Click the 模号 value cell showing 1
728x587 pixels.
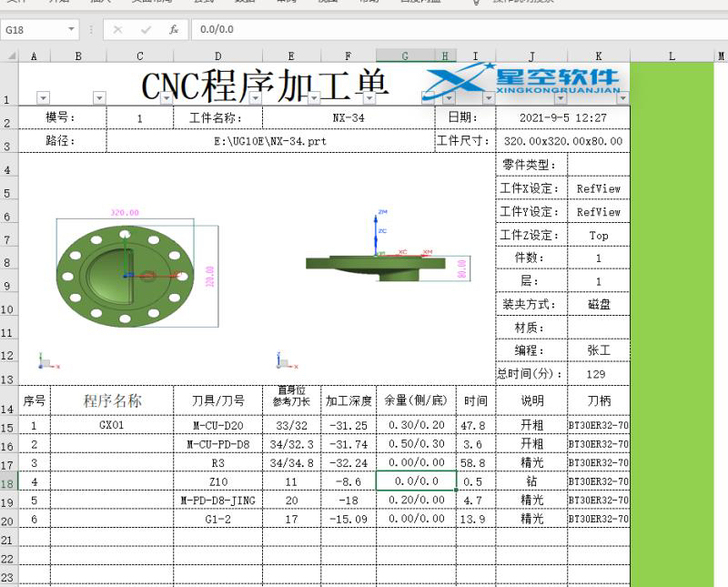pyautogui.click(x=140, y=118)
